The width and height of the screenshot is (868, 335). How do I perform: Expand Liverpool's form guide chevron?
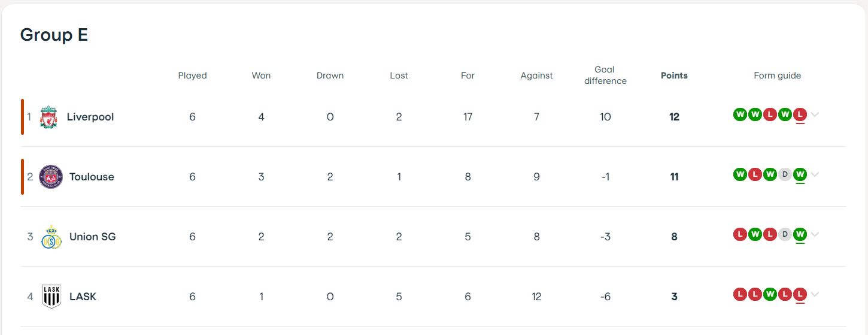pyautogui.click(x=815, y=114)
